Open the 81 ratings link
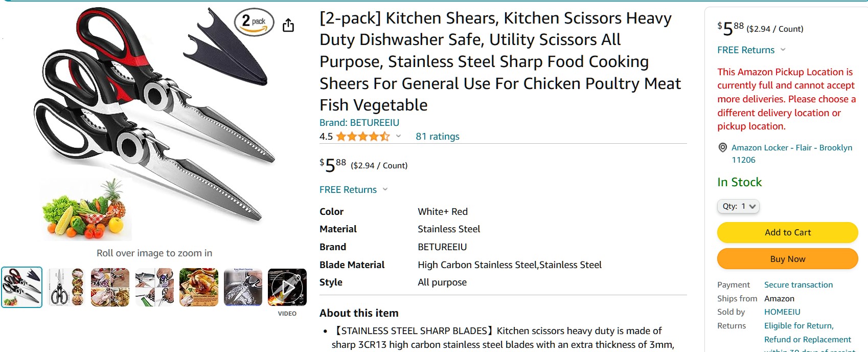The height and width of the screenshot is (352, 868). pyautogui.click(x=437, y=137)
